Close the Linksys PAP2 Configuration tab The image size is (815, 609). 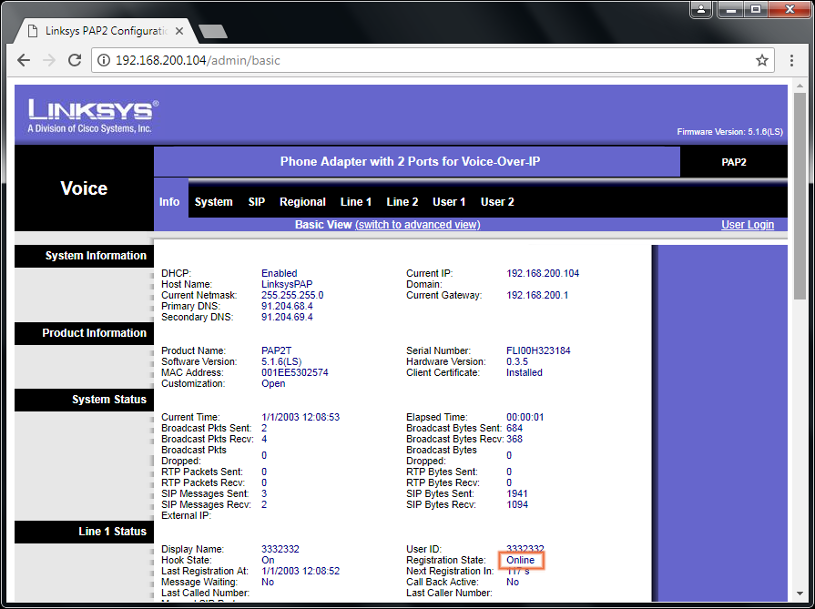coord(179,31)
